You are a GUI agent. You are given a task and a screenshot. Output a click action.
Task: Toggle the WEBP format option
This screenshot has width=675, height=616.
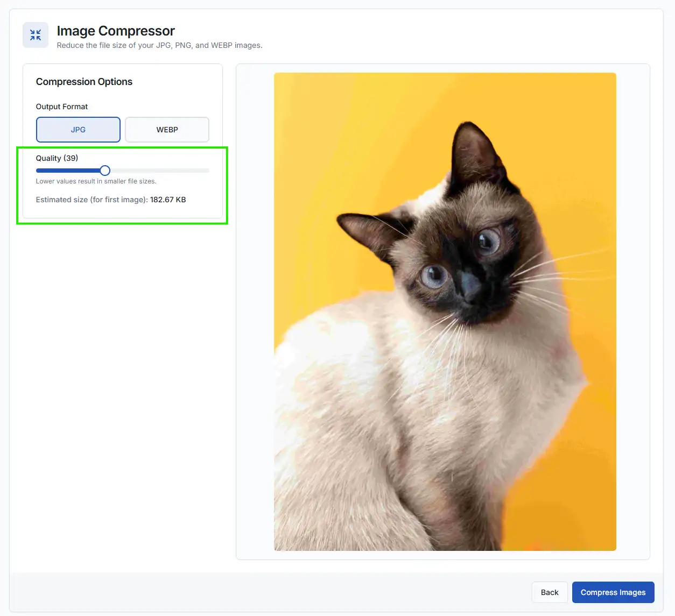click(167, 130)
